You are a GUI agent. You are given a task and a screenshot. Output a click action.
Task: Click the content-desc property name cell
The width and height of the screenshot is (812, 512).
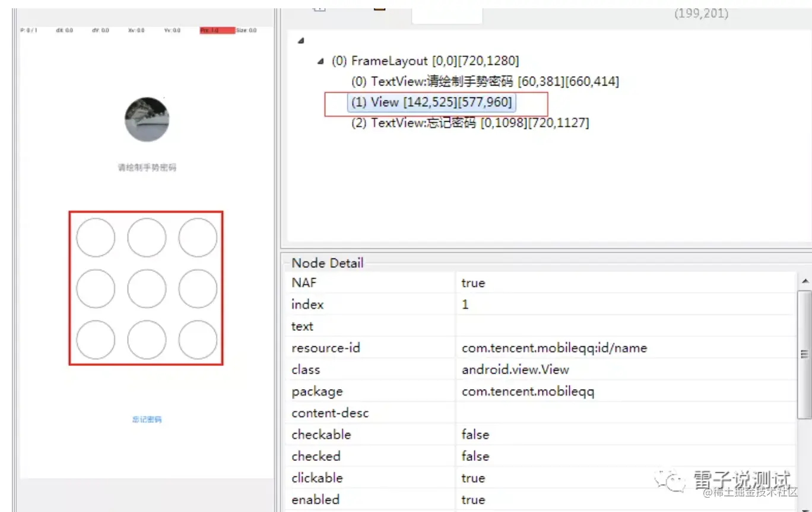370,413
